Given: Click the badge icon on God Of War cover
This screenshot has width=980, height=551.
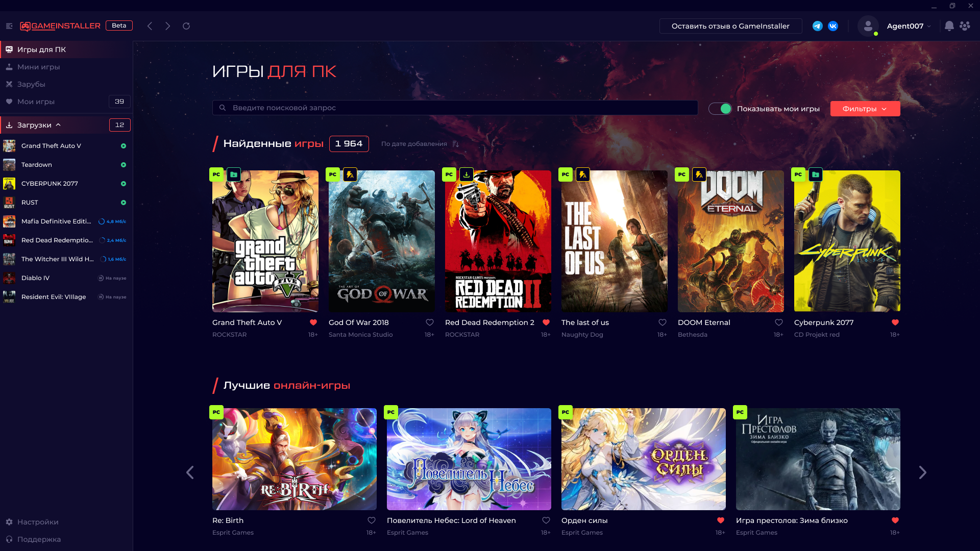Looking at the screenshot, I should point(350,174).
